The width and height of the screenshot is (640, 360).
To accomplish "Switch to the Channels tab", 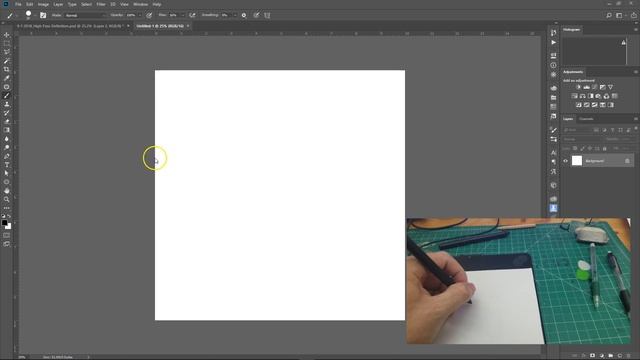I will (586, 119).
